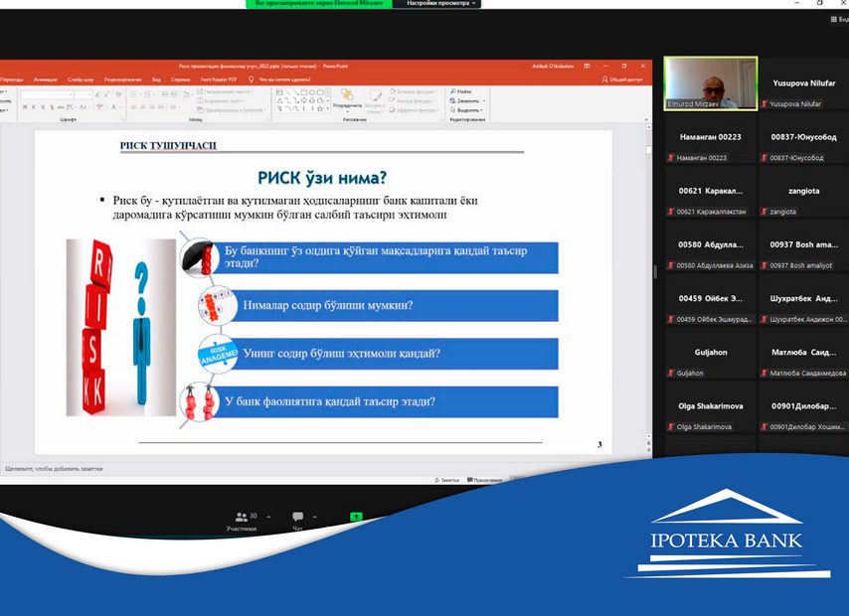
Task: Click the RISK blocks picture on slide
Action: (120, 328)
